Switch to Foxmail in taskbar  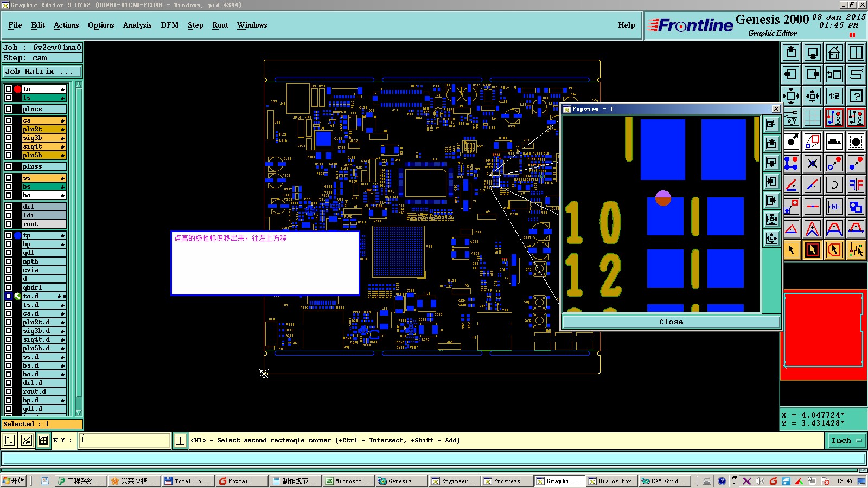[x=241, y=481]
